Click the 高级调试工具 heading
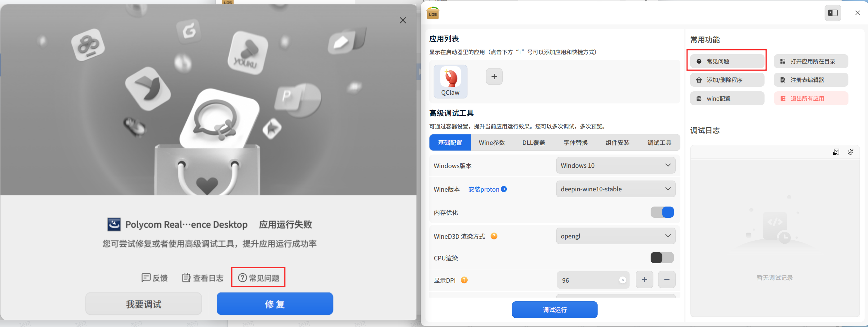Screen dimensions: 868x327 pos(451,113)
